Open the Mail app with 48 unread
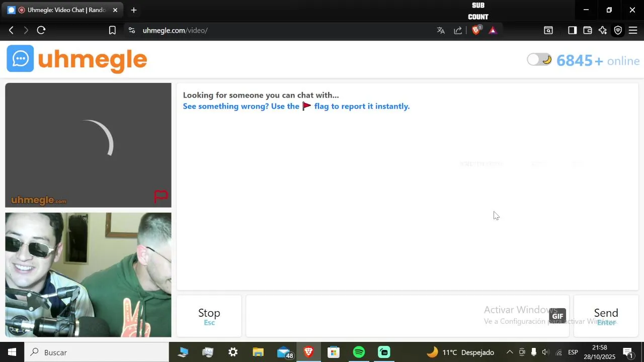 click(x=284, y=352)
